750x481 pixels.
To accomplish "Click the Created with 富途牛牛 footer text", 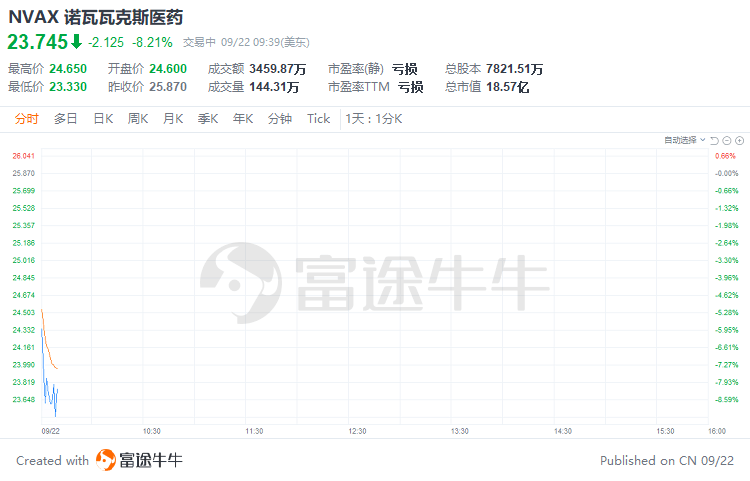I will click(x=99, y=460).
